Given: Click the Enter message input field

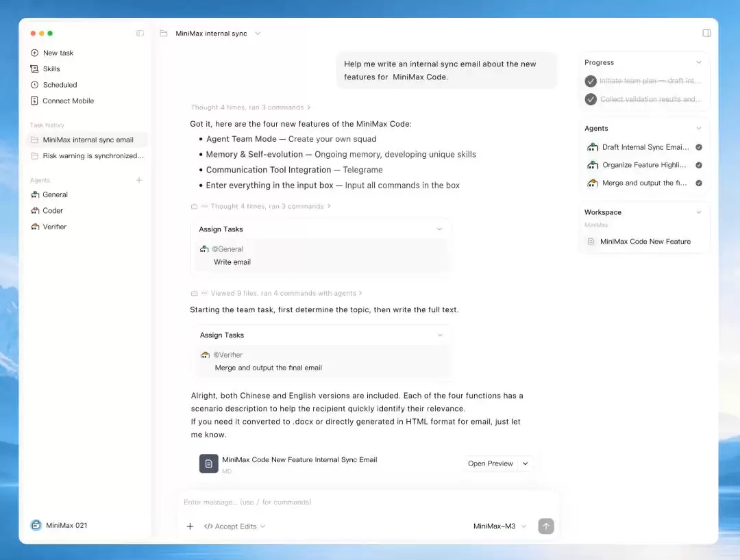Looking at the screenshot, I should [368, 502].
